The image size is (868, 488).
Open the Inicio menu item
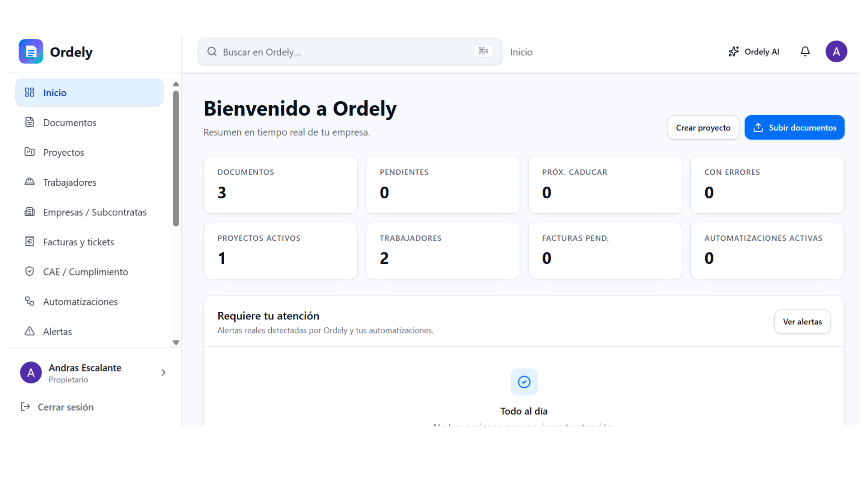click(90, 92)
